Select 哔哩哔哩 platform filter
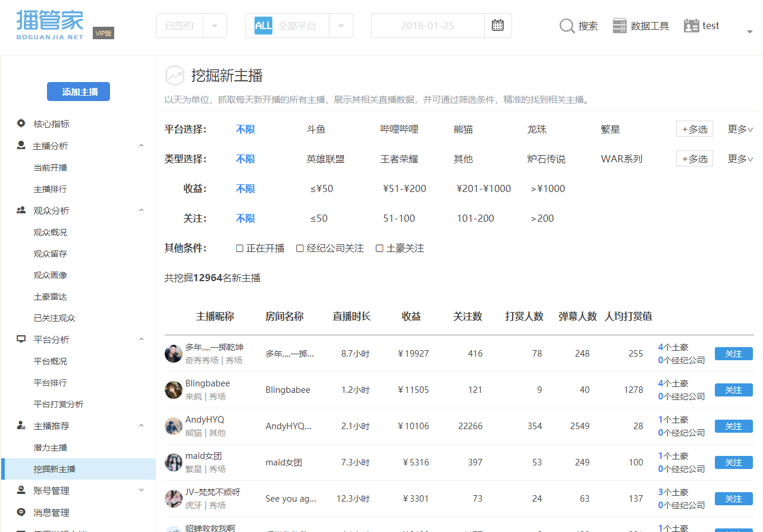The height and width of the screenshot is (532, 763). 400,130
